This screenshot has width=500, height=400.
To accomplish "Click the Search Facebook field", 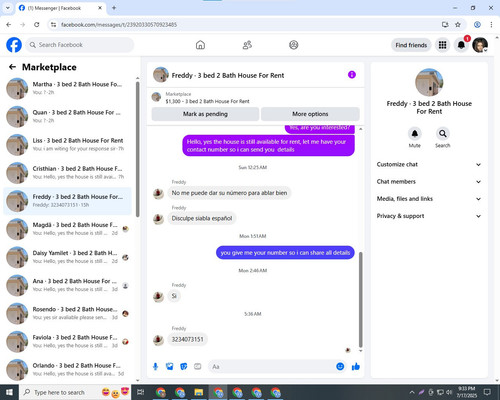I will (80, 45).
